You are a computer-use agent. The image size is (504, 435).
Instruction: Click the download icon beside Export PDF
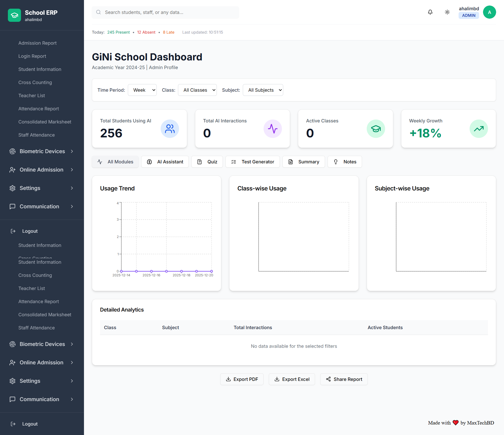228,379
